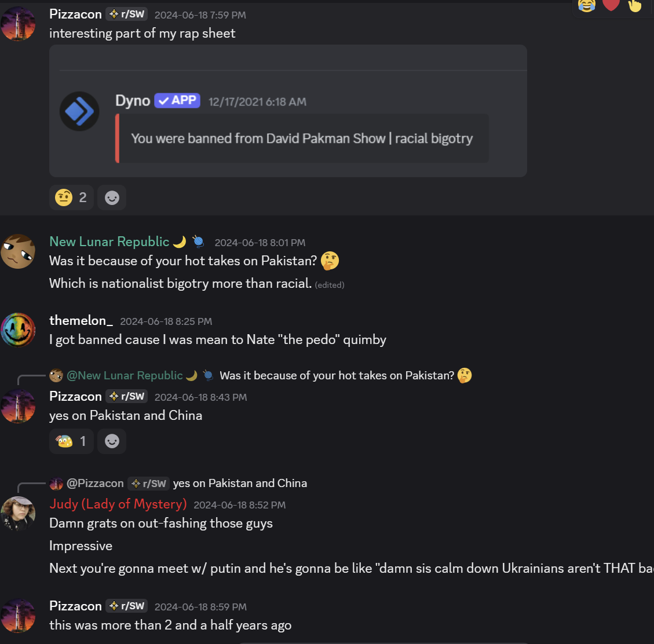Image resolution: width=654 pixels, height=644 pixels.
Task: Click Pizzacon's avatar on the rap sheet message
Action: click(18, 24)
